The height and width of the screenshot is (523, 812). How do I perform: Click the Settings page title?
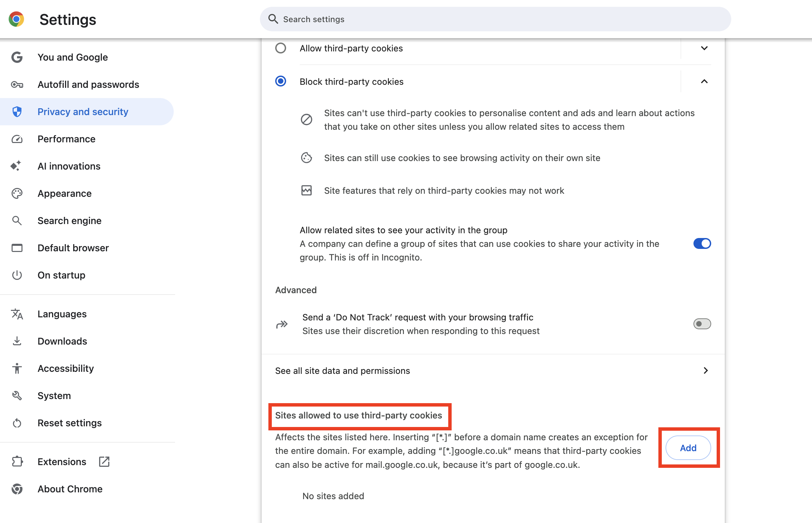68,19
